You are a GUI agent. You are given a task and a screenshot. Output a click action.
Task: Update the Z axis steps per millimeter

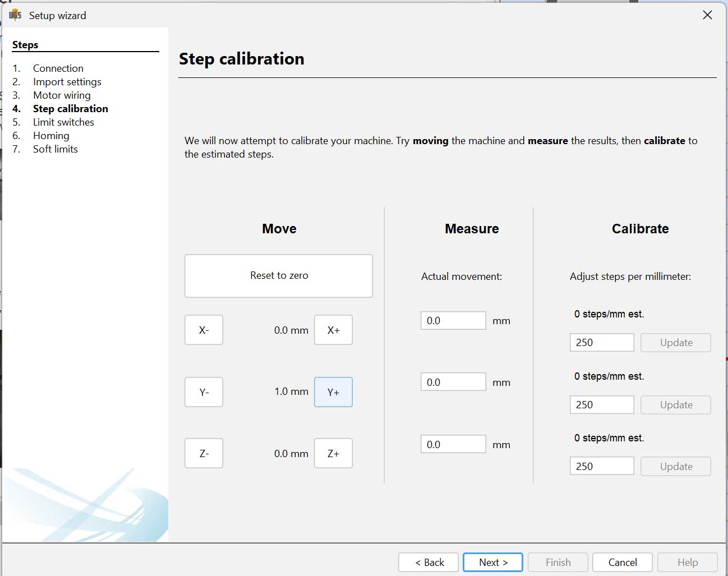pos(675,466)
